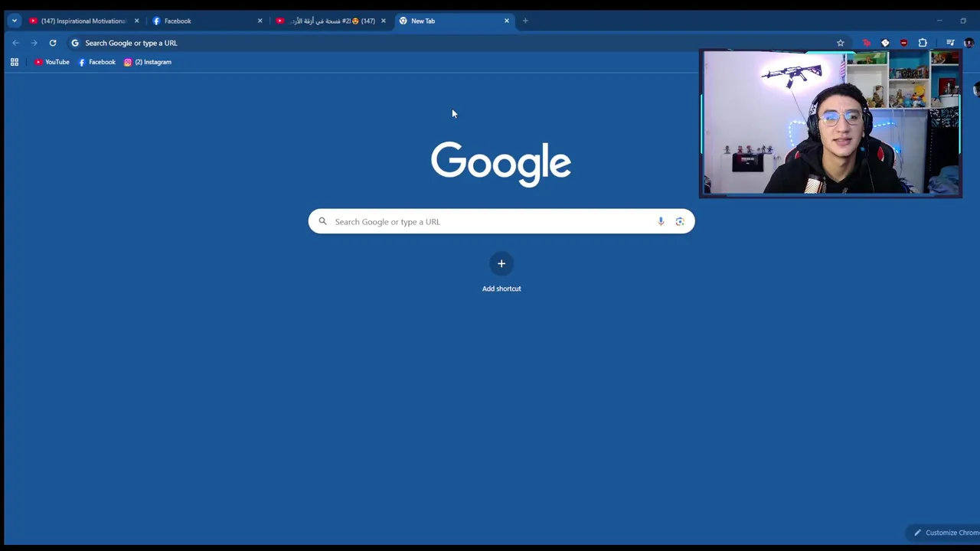Open the red extension icon

tap(867, 43)
